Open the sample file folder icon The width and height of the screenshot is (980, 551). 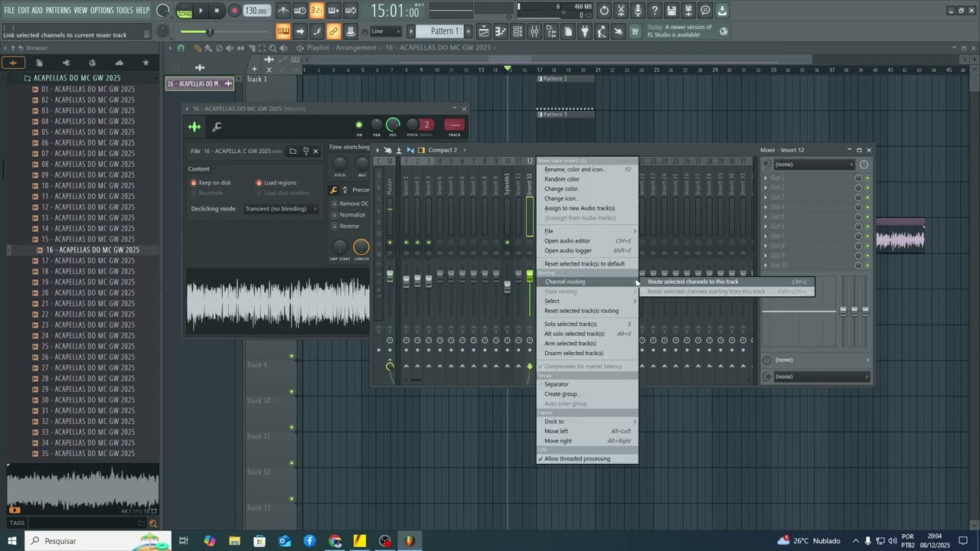click(292, 151)
